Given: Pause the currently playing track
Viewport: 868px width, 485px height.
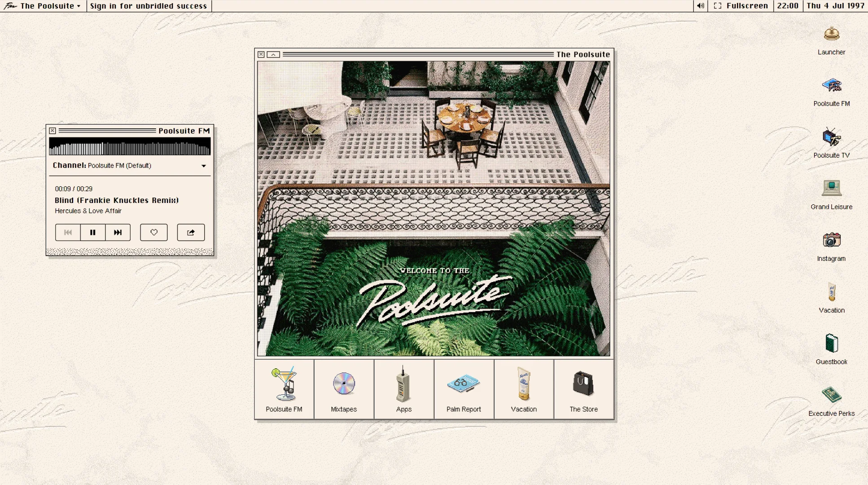Looking at the screenshot, I should coord(93,233).
